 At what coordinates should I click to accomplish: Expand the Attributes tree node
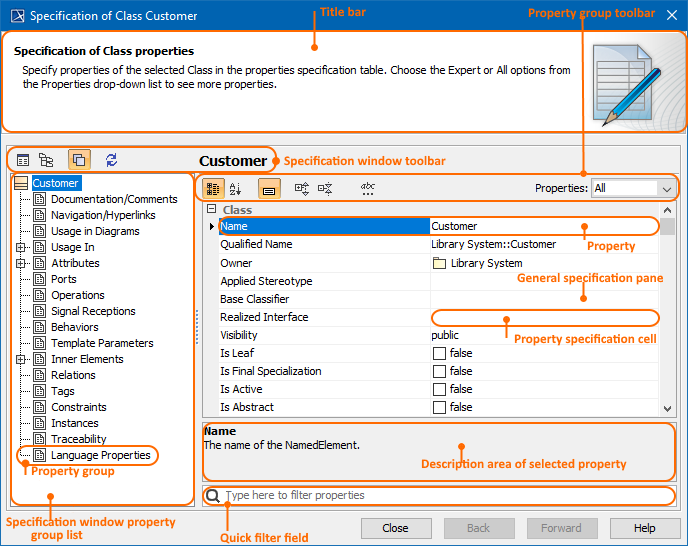point(20,263)
